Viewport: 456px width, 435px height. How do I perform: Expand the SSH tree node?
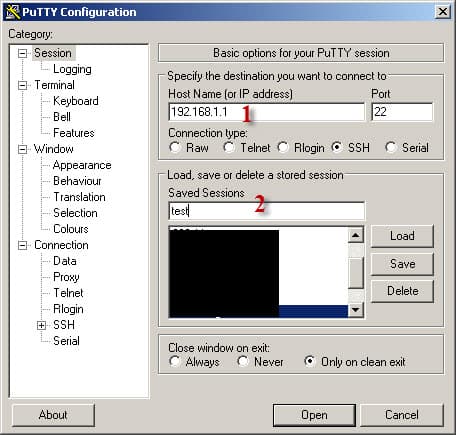point(41,325)
